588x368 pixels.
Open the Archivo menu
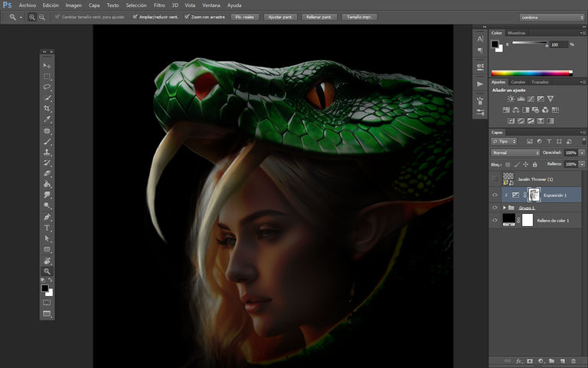tap(28, 5)
